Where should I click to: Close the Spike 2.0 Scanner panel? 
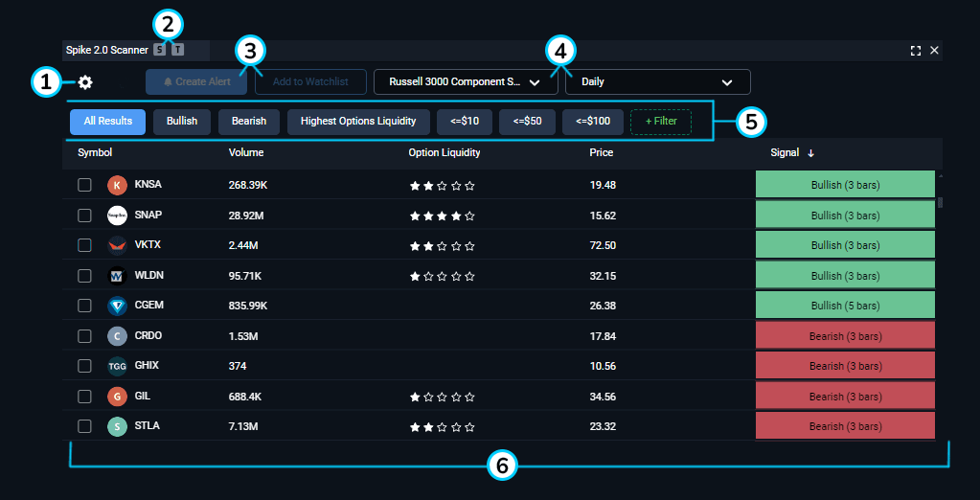pyautogui.click(x=934, y=51)
